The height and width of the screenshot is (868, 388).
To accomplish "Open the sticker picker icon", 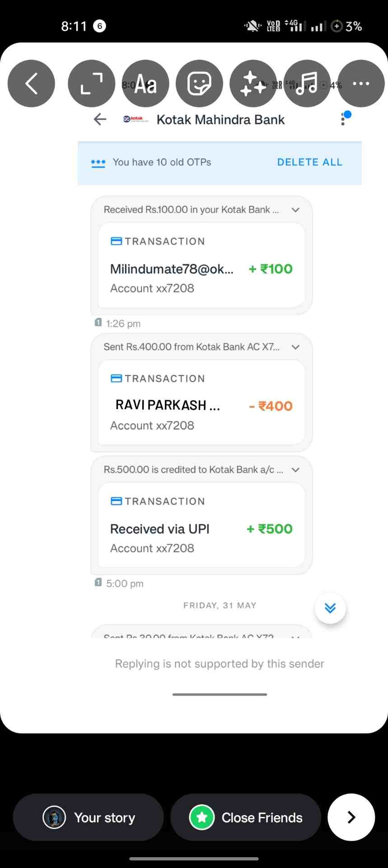I will 199,84.
